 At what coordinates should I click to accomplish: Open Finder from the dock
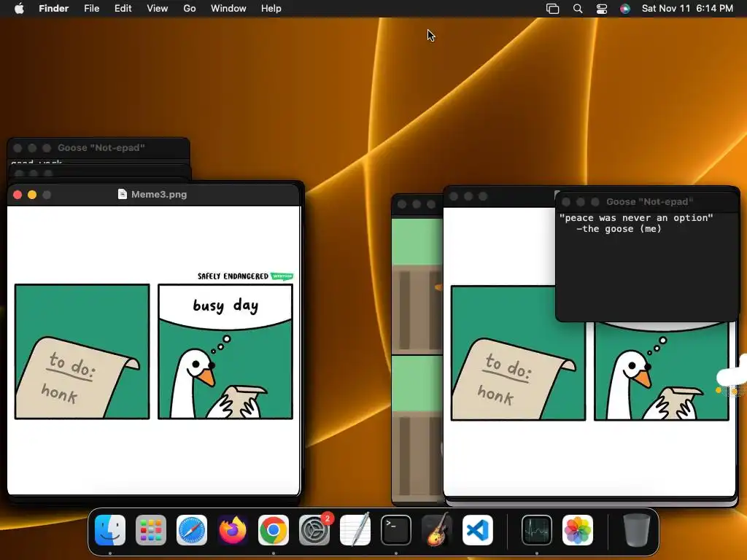click(x=110, y=530)
